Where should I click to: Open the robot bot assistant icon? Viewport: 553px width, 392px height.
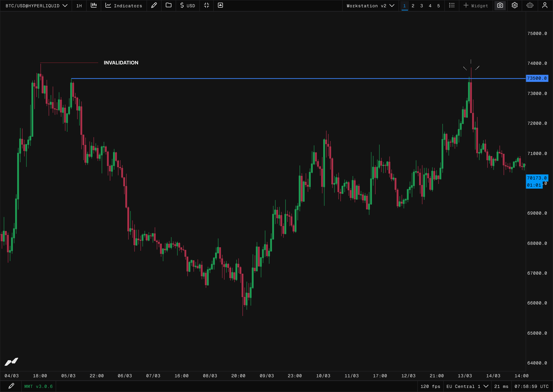(x=530, y=5)
